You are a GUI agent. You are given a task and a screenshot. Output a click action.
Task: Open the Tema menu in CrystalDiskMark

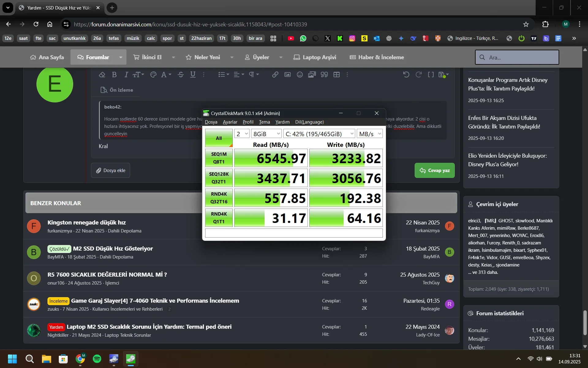click(x=264, y=122)
